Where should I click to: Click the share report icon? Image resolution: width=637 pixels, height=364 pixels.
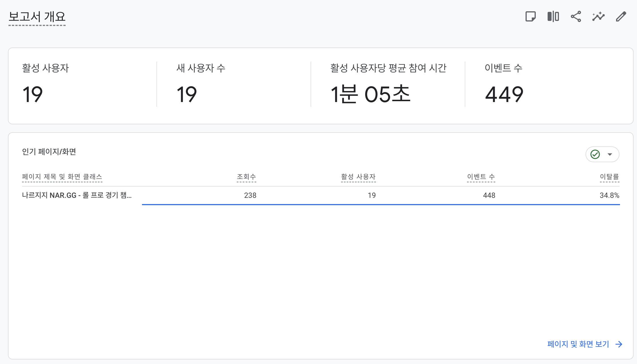pos(576,17)
